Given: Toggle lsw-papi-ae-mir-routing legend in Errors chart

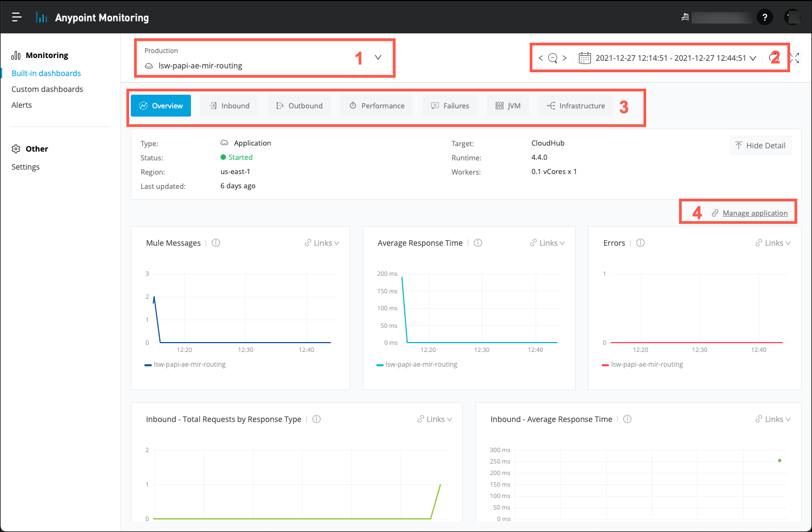Looking at the screenshot, I should pyautogui.click(x=642, y=365).
